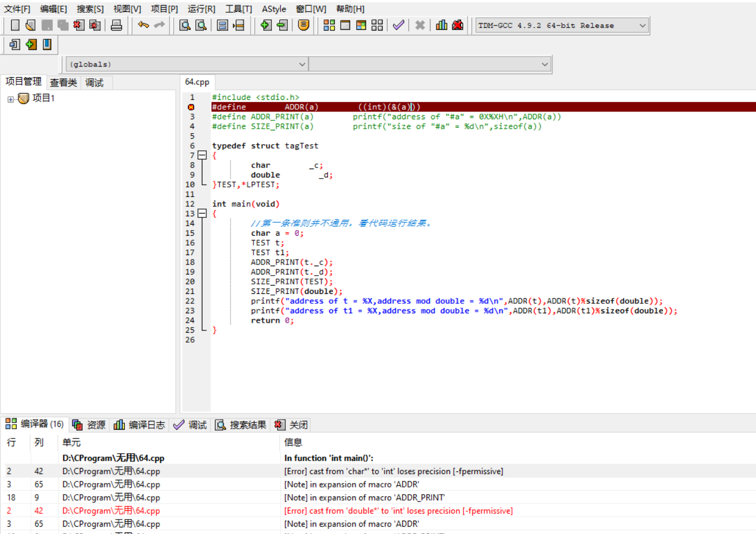Click the Insert snippet toolbar icon
Viewport: 756px width, 534px height.
15,44
